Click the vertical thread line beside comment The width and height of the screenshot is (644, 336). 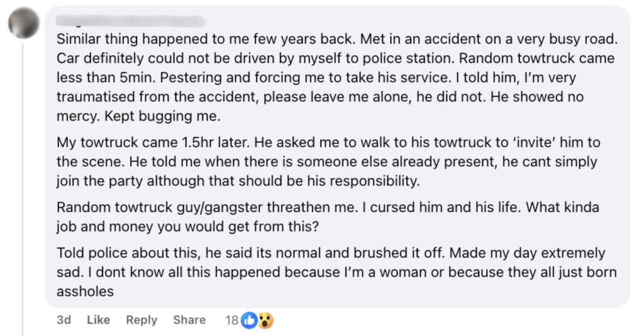click(x=23, y=189)
